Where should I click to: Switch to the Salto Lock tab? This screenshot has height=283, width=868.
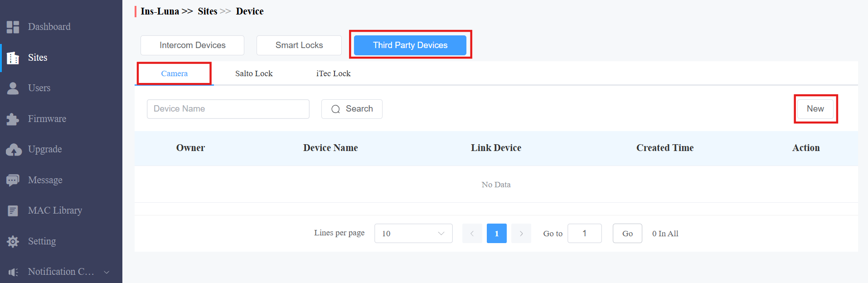tap(254, 73)
